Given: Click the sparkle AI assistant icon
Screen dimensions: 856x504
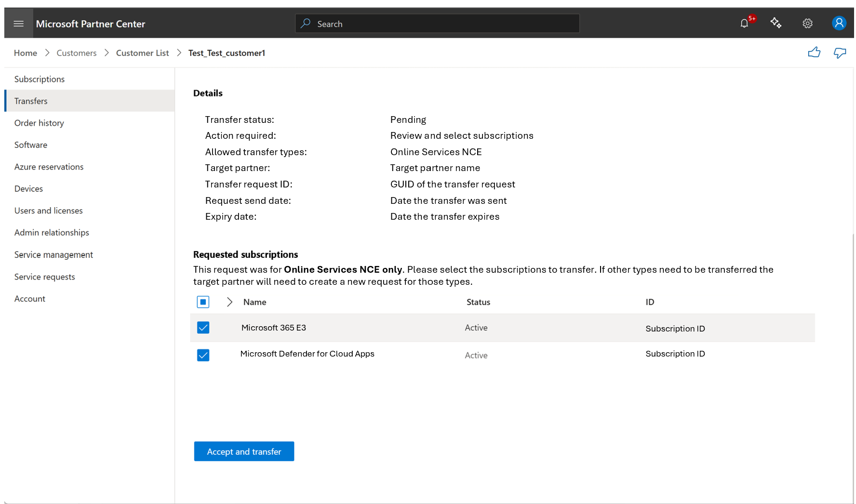Looking at the screenshot, I should [776, 23].
